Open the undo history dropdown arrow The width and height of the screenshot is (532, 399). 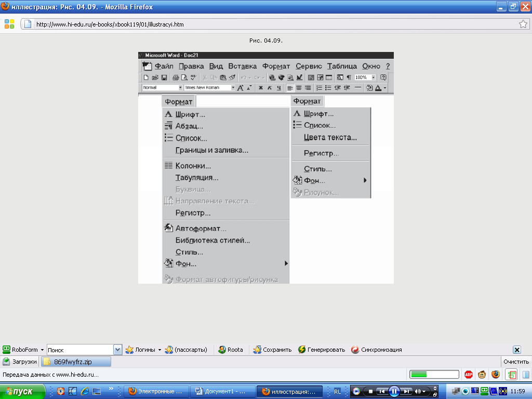249,78
